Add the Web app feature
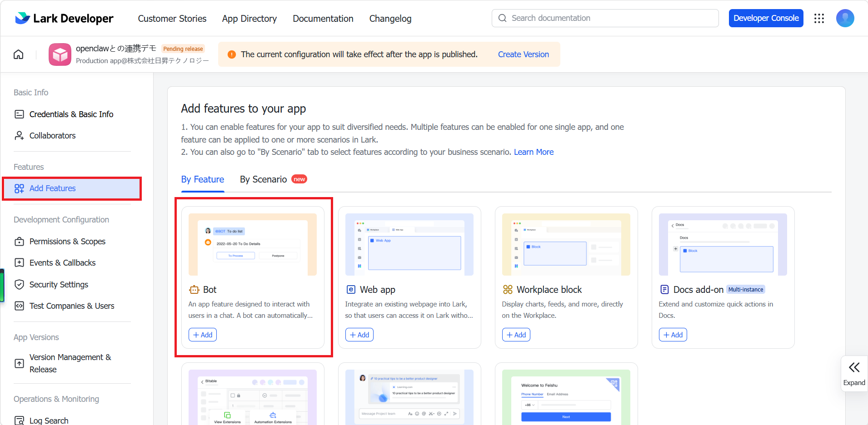Screen dimensions: 868x425 tap(359, 335)
